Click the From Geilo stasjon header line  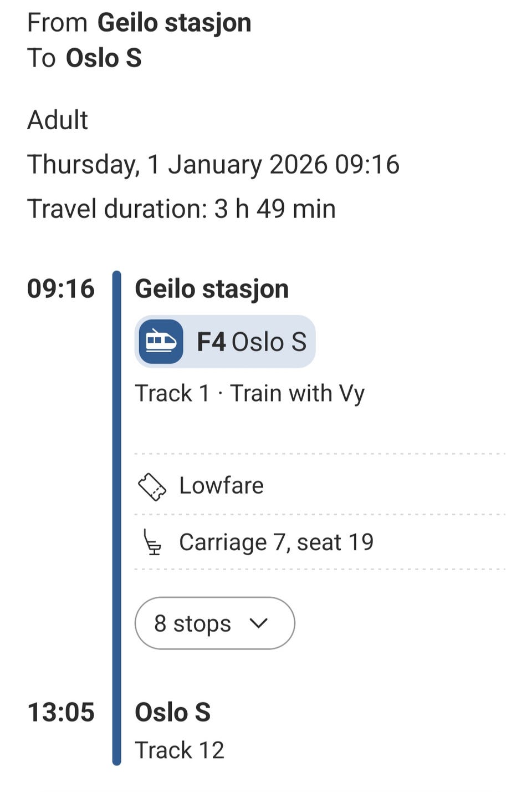139,23
